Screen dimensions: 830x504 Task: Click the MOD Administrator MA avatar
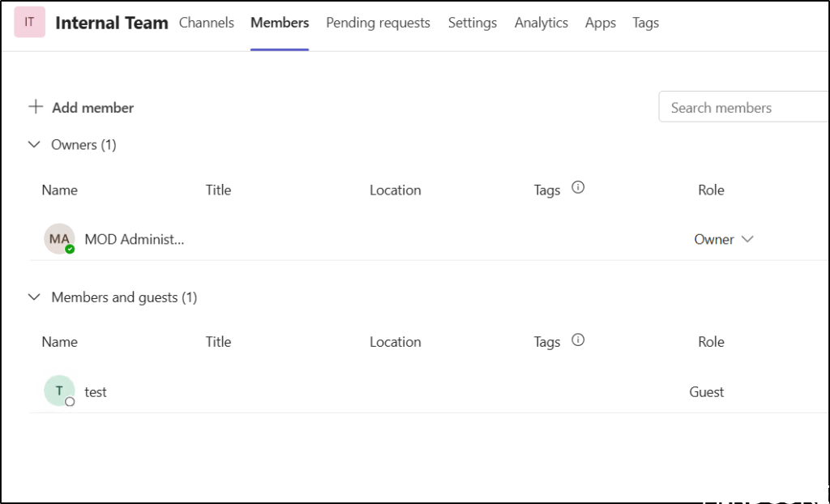59,239
